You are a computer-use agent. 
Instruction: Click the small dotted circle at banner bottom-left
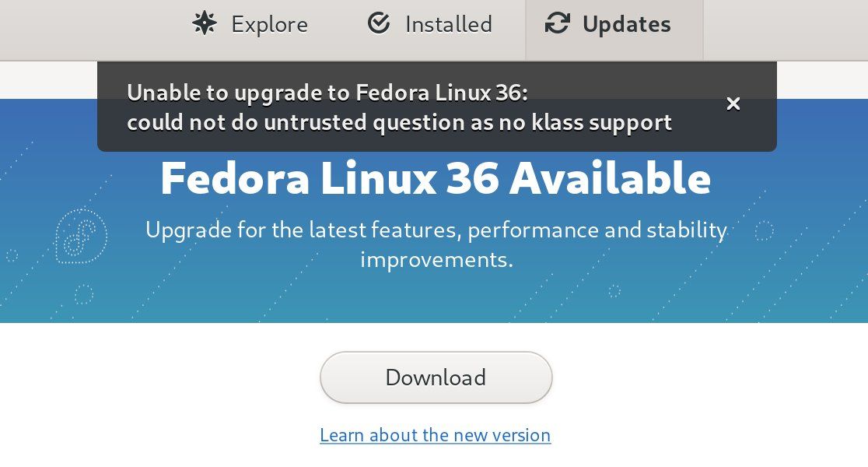[x=84, y=294]
